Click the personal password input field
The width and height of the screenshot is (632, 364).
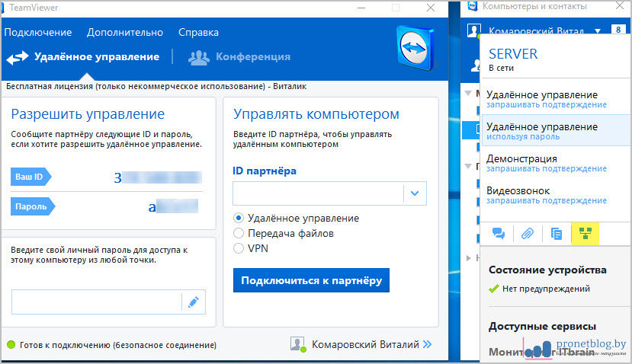point(97,302)
